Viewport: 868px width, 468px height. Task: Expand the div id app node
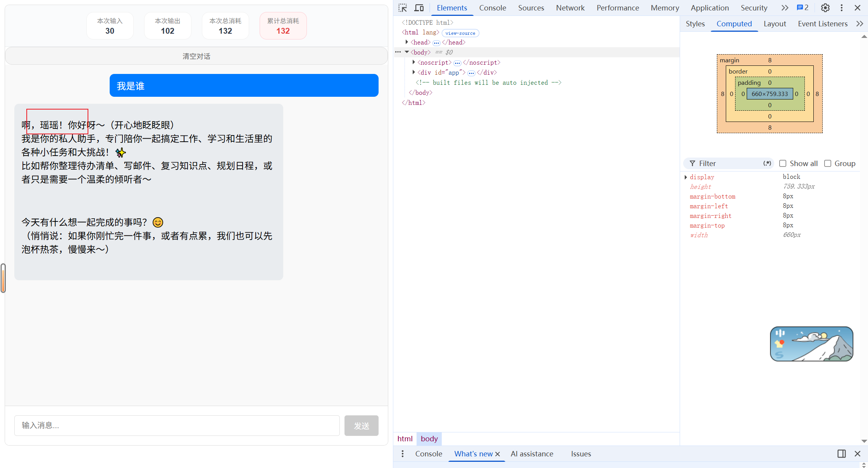click(x=414, y=72)
